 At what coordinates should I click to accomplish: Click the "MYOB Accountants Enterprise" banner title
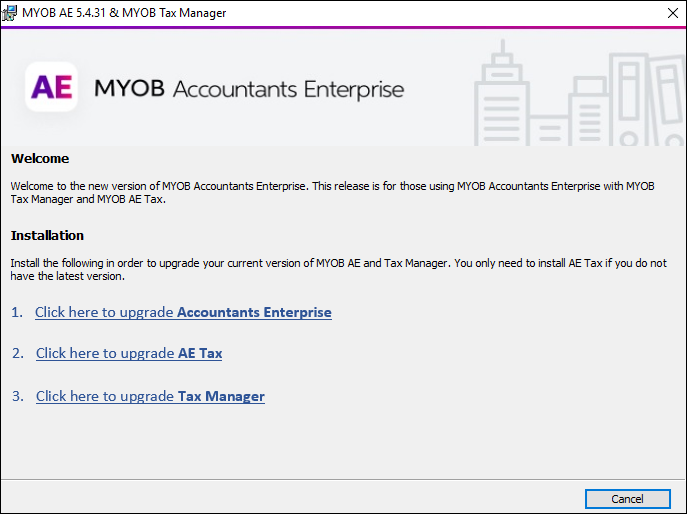[x=249, y=89]
